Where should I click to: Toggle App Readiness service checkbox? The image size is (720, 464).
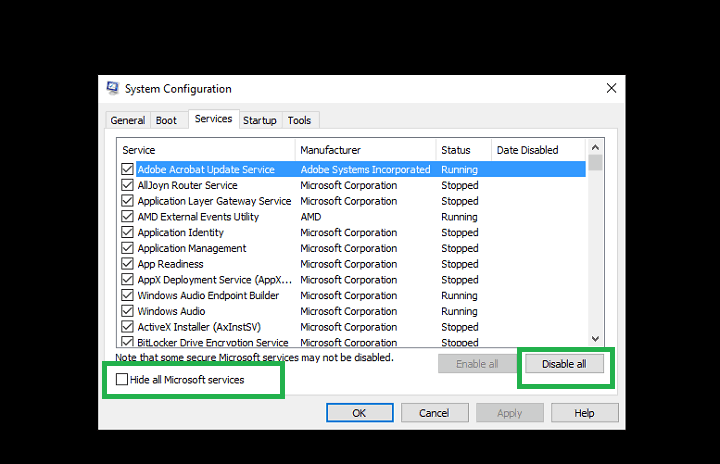(x=127, y=264)
